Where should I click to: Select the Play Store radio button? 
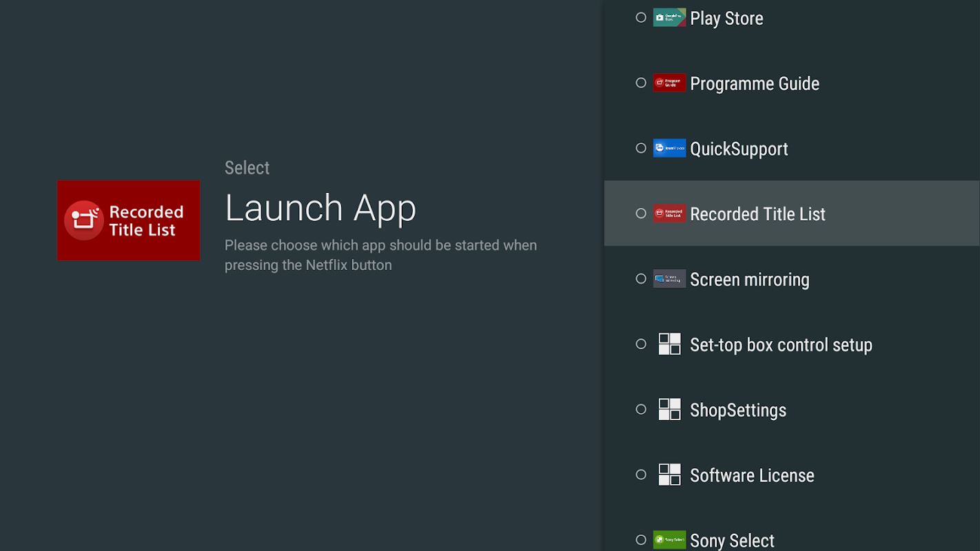(x=641, y=18)
